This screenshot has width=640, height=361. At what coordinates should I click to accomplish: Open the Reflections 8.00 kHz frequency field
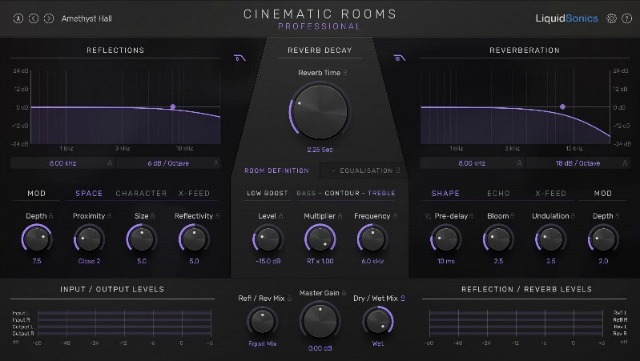pos(63,163)
